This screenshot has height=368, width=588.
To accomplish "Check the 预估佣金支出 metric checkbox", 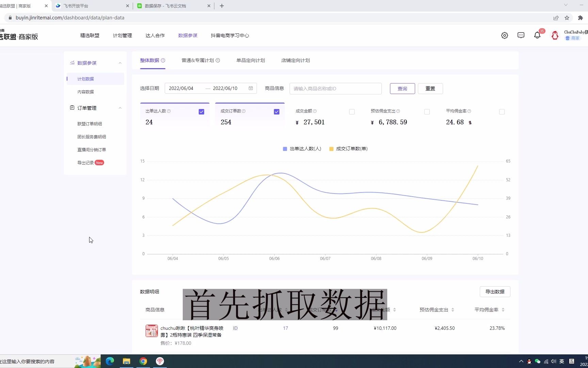I will [427, 112].
